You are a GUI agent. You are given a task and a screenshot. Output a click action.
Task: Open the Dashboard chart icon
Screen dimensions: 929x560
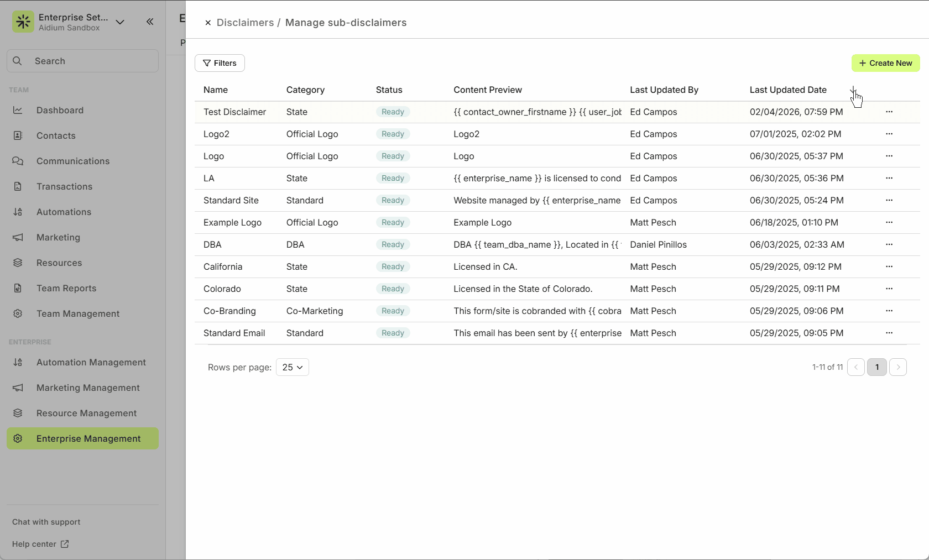pyautogui.click(x=18, y=110)
